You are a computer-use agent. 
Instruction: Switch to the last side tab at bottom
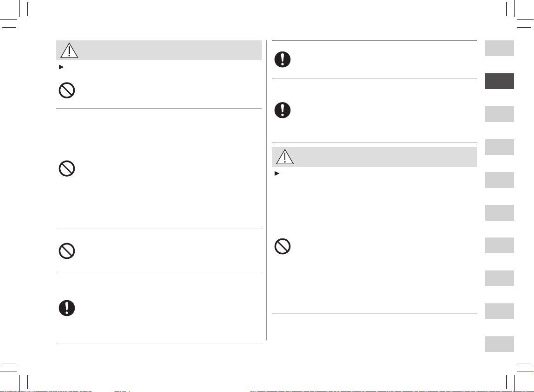click(499, 344)
